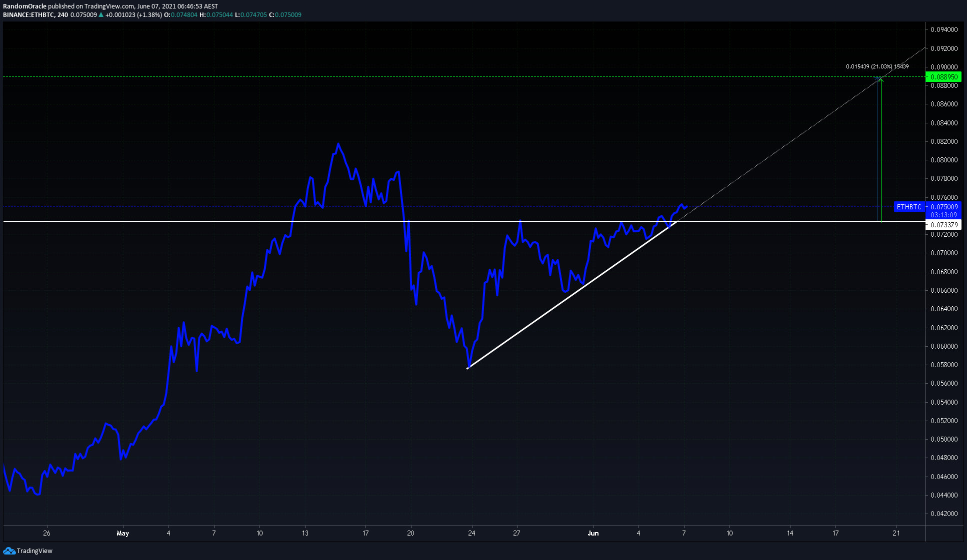Screen dimensions: 967x560
Task: Click the 26 date label on time axis
Action: click(x=46, y=533)
